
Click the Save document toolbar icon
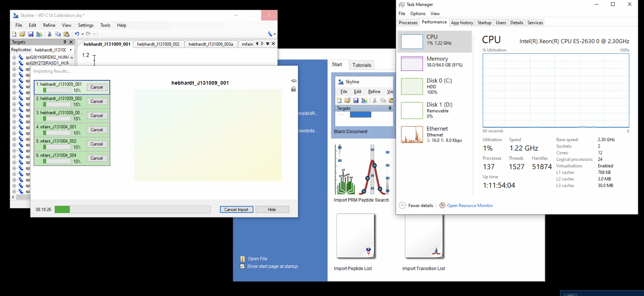pyautogui.click(x=31, y=34)
